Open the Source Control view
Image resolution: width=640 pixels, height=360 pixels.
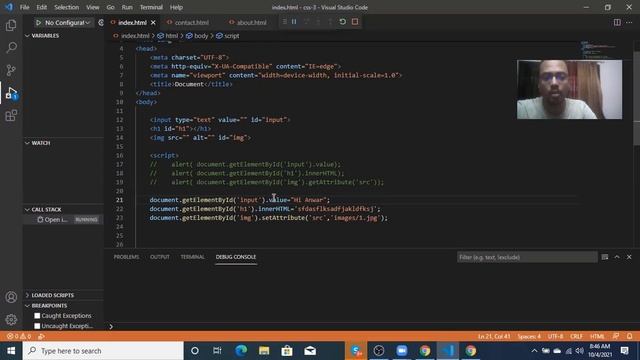[x=11, y=70]
